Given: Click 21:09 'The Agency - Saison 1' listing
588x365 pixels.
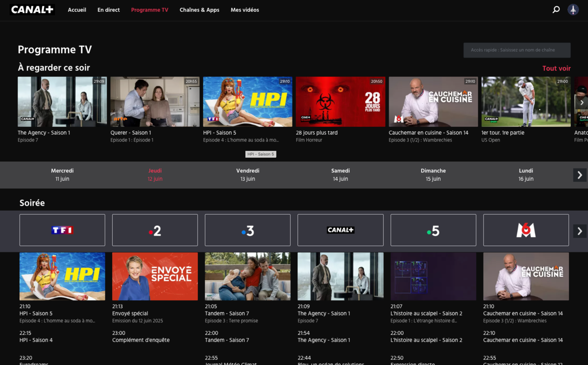Looking at the screenshot, I should pos(324,314).
